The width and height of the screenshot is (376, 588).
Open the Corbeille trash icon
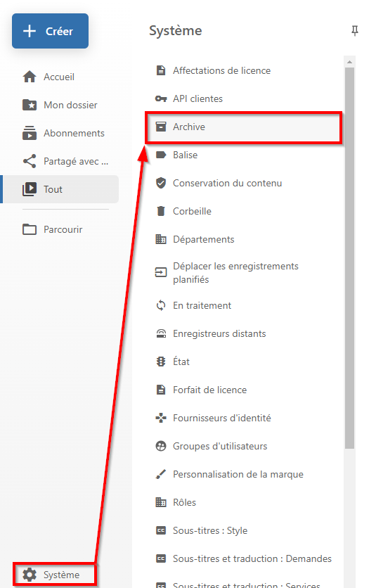pos(161,211)
